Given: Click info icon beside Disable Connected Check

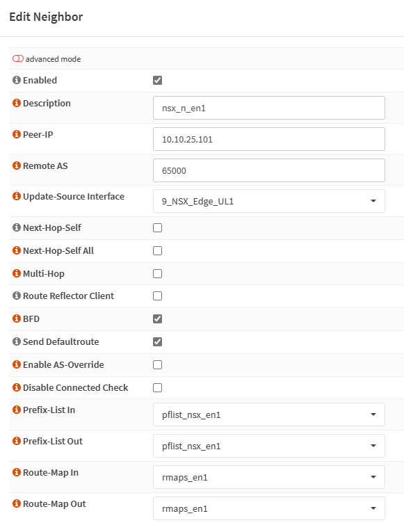Looking at the screenshot, I should point(17,387).
